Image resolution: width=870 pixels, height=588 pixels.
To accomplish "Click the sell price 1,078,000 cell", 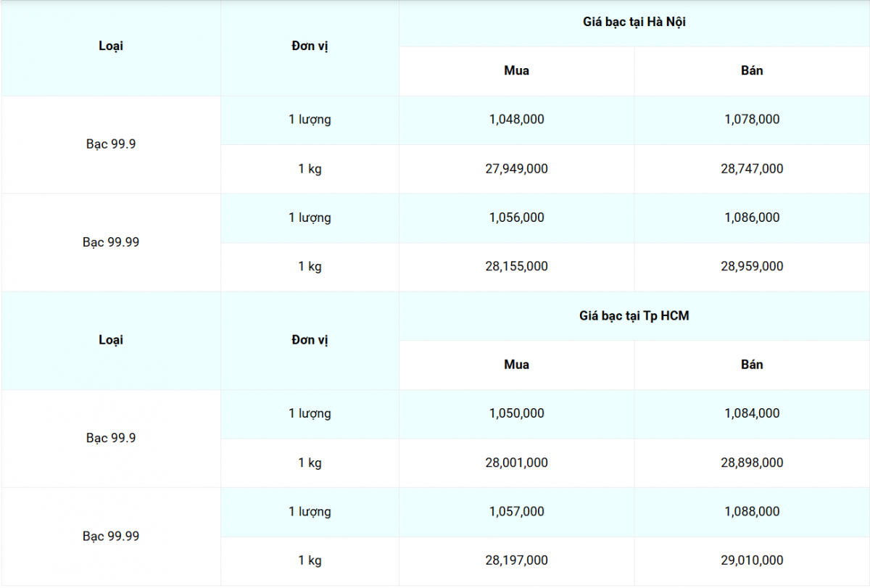I will [x=752, y=120].
